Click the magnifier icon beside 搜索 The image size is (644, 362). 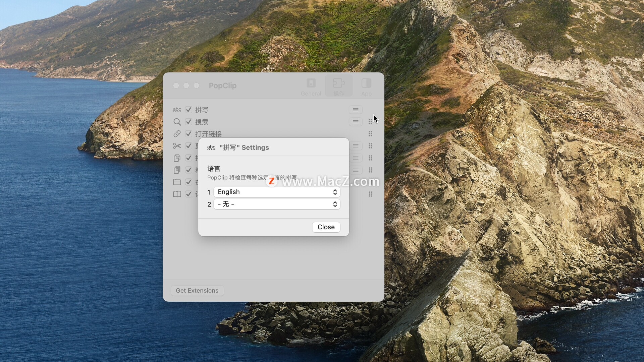coord(177,122)
